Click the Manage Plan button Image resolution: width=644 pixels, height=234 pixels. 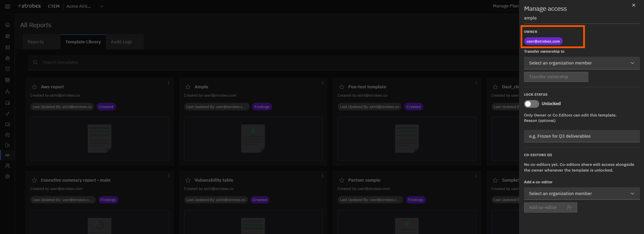pos(506,6)
